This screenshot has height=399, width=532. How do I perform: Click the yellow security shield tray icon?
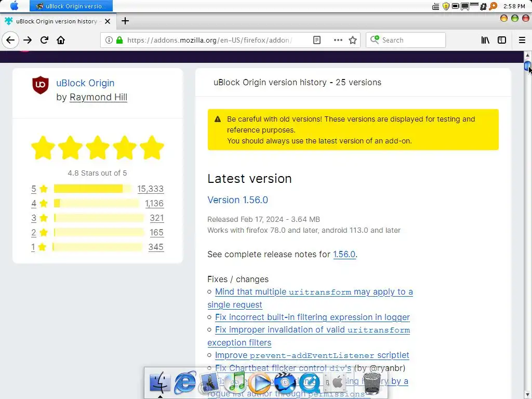click(446, 6)
